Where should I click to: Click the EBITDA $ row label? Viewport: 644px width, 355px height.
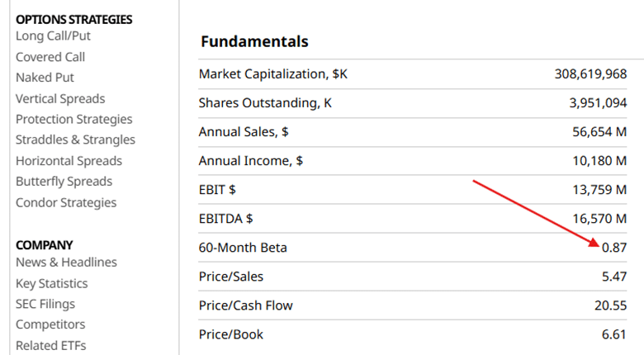225,219
